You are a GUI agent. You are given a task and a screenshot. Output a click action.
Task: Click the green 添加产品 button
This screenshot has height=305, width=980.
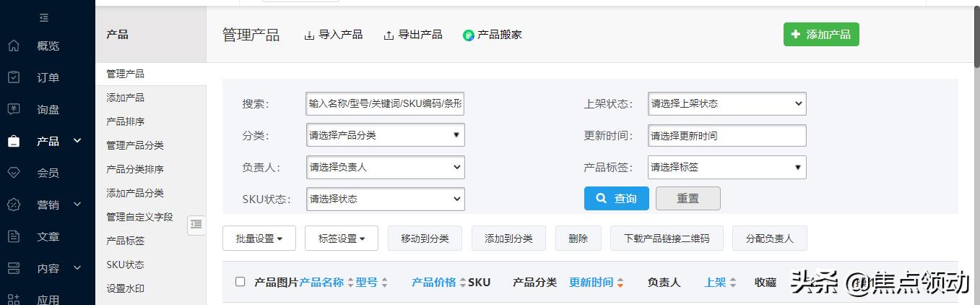(x=821, y=35)
